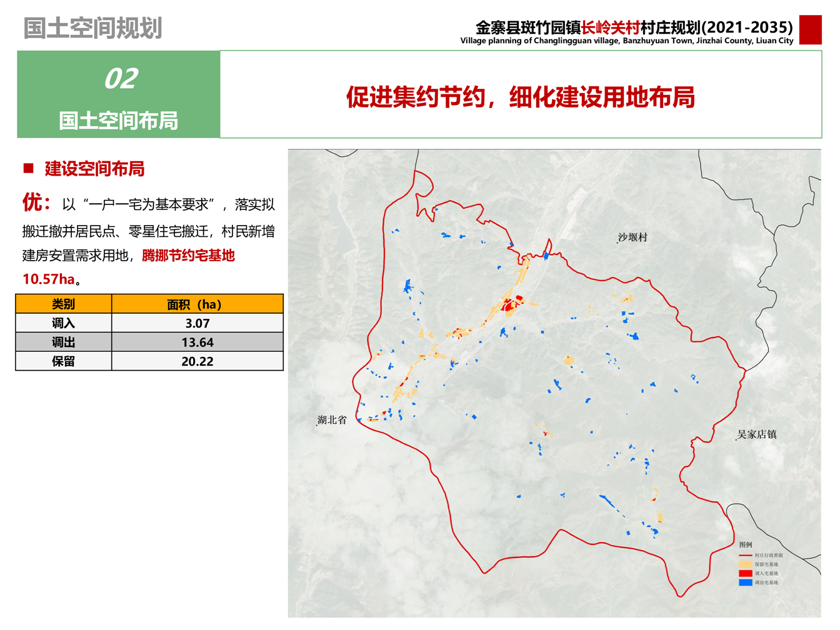Select the 图例 legend heading

[x=746, y=545]
